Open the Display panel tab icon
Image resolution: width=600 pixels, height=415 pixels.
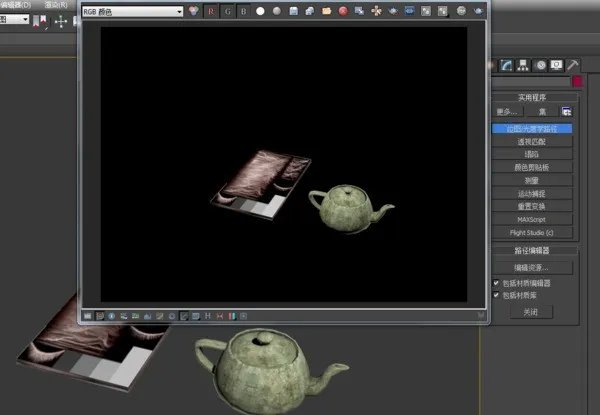[557, 65]
